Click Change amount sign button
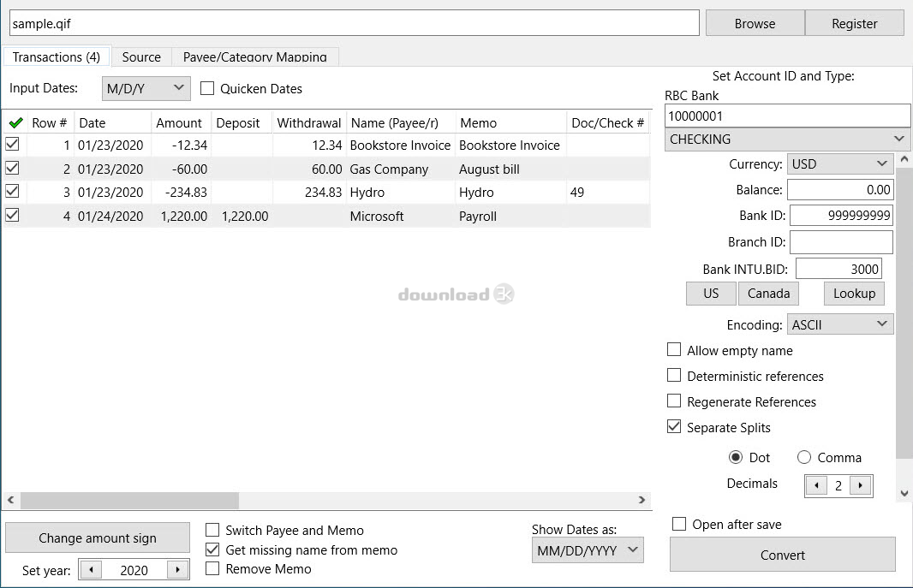 pyautogui.click(x=98, y=538)
